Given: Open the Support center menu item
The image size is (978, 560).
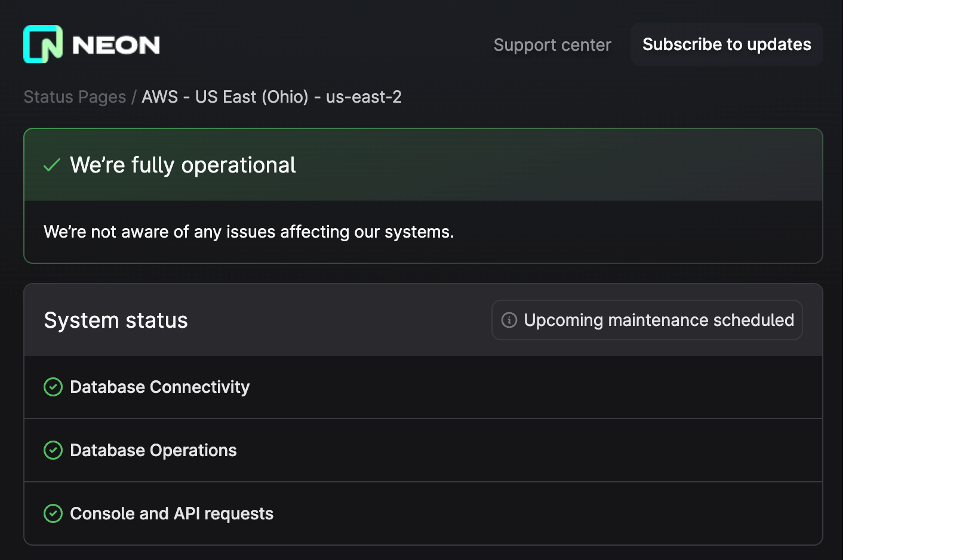Looking at the screenshot, I should click(x=552, y=44).
